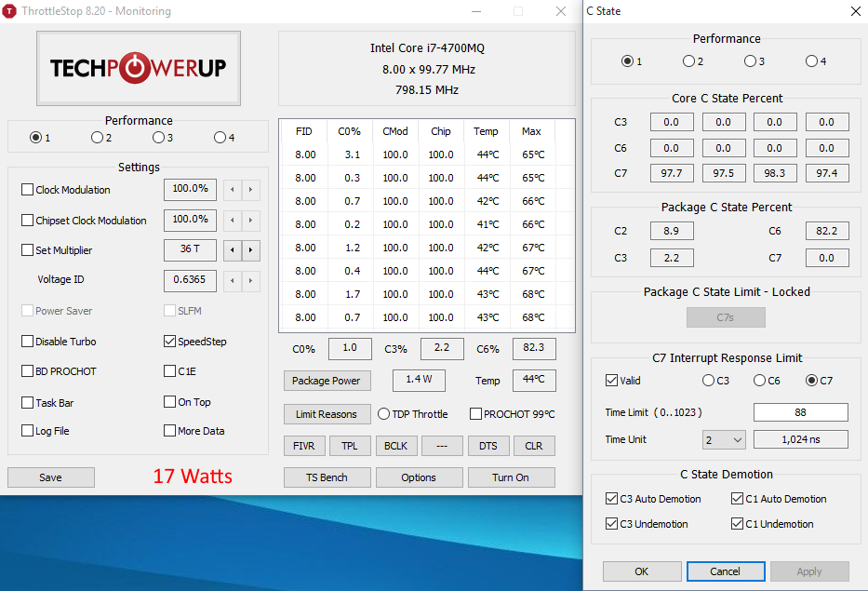
Task: Enable the Disable Turbo checkbox
Action: pos(28,342)
